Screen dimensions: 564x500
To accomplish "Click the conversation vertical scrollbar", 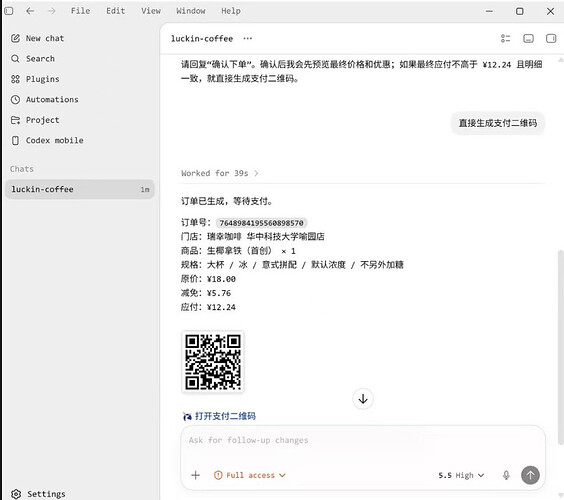I will 560,347.
